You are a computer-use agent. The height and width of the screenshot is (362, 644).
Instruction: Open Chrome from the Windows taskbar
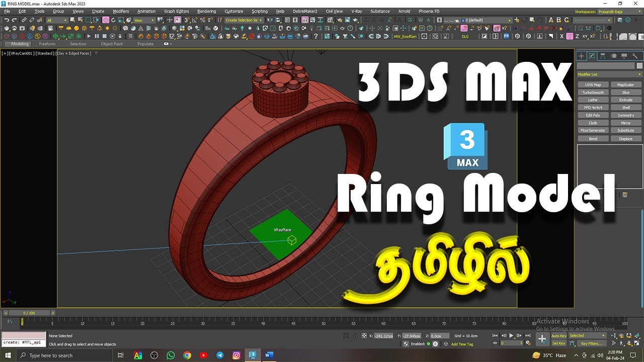(x=187, y=355)
